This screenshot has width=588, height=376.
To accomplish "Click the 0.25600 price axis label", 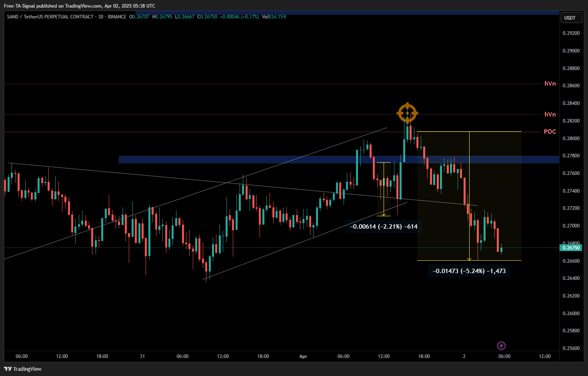I will coord(571,348).
